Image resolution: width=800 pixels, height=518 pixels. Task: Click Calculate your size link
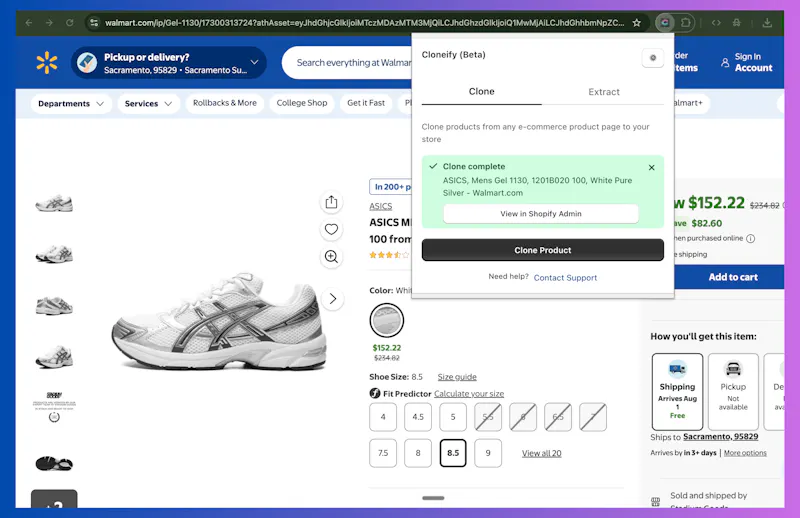click(x=469, y=394)
